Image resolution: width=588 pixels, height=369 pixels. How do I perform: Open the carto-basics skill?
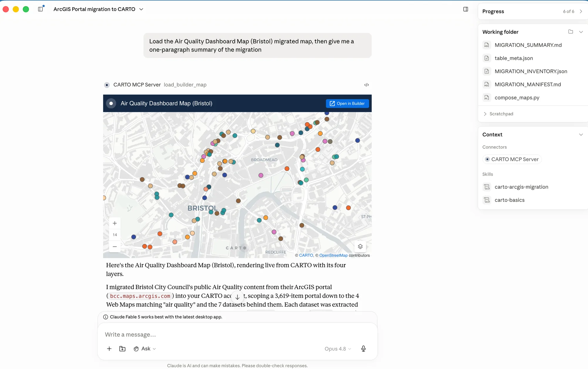point(510,200)
